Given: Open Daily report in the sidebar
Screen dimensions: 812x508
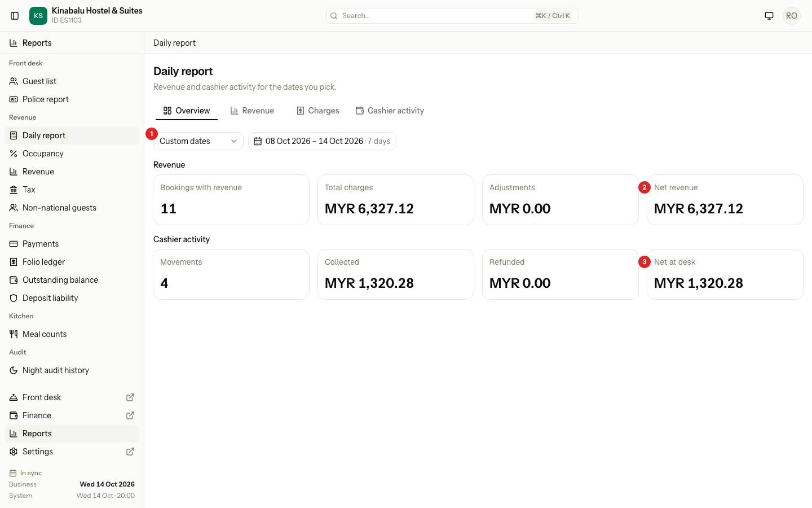Looking at the screenshot, I should tap(72, 135).
